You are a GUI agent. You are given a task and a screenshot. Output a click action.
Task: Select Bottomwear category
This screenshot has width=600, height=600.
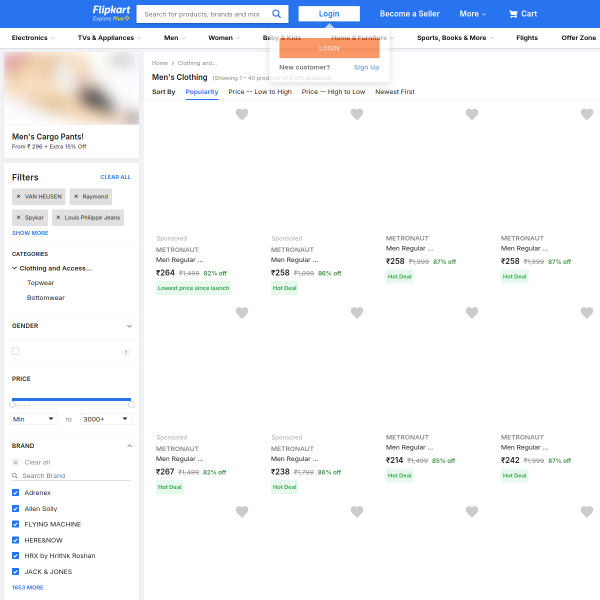point(46,298)
